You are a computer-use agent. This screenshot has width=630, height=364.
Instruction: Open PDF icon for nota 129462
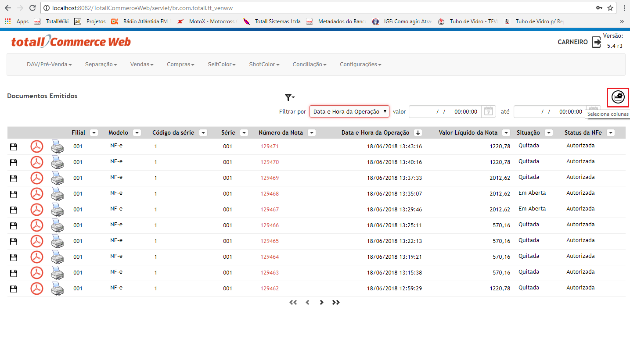(x=37, y=289)
